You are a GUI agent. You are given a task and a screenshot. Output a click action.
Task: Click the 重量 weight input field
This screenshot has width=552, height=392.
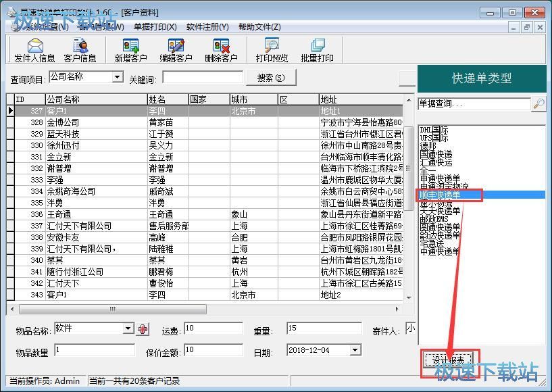324,328
